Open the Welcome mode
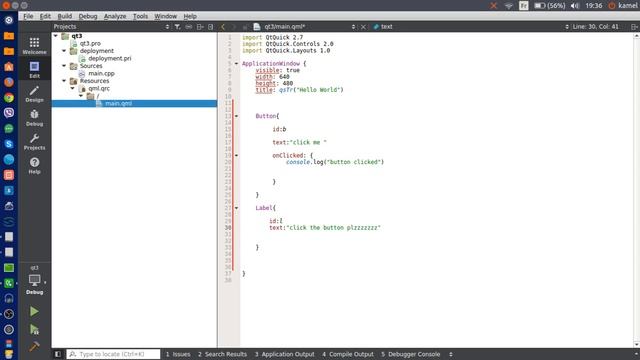This screenshot has height=360, width=640. (x=34, y=46)
